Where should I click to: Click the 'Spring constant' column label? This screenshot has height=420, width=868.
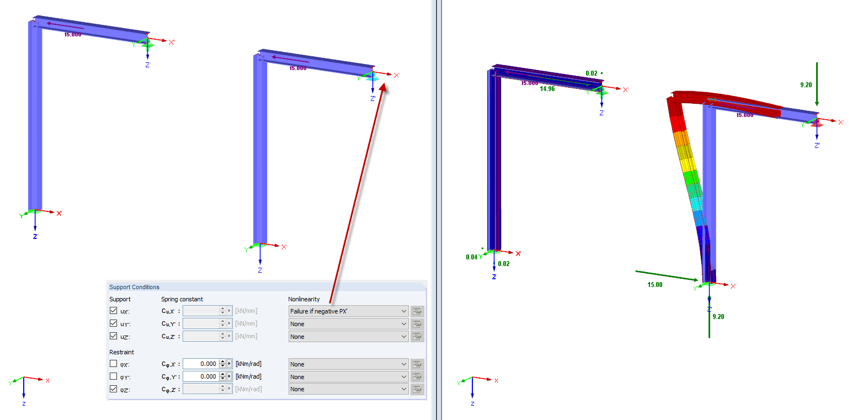tap(182, 299)
